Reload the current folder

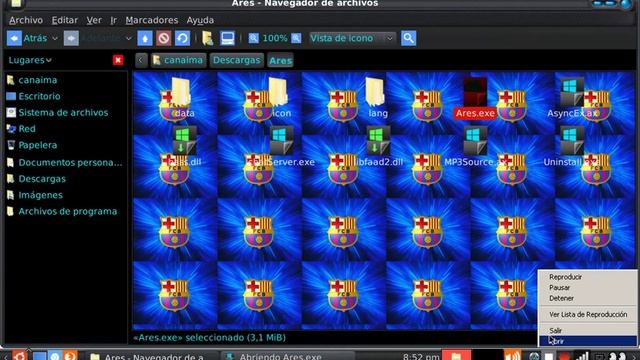click(x=182, y=38)
